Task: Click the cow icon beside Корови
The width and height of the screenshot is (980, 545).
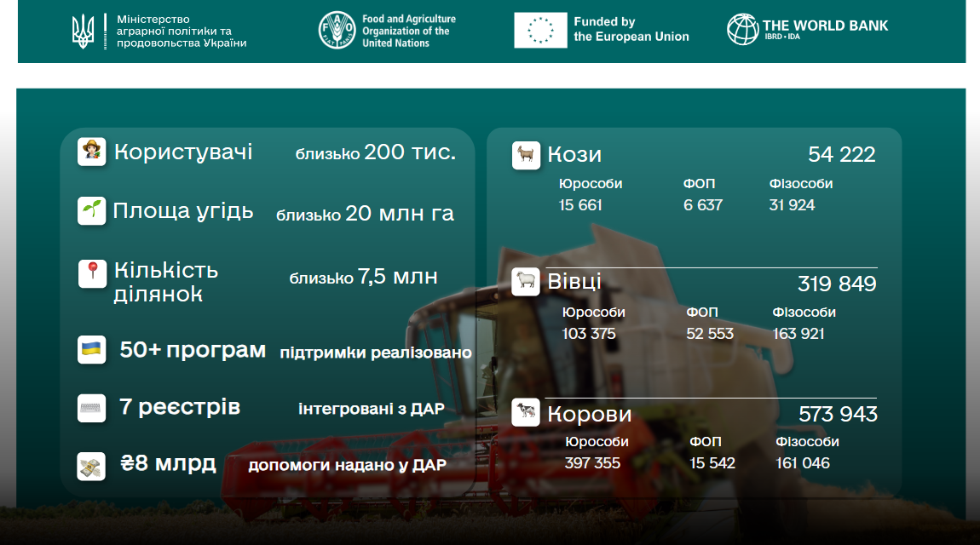Action: (x=526, y=412)
